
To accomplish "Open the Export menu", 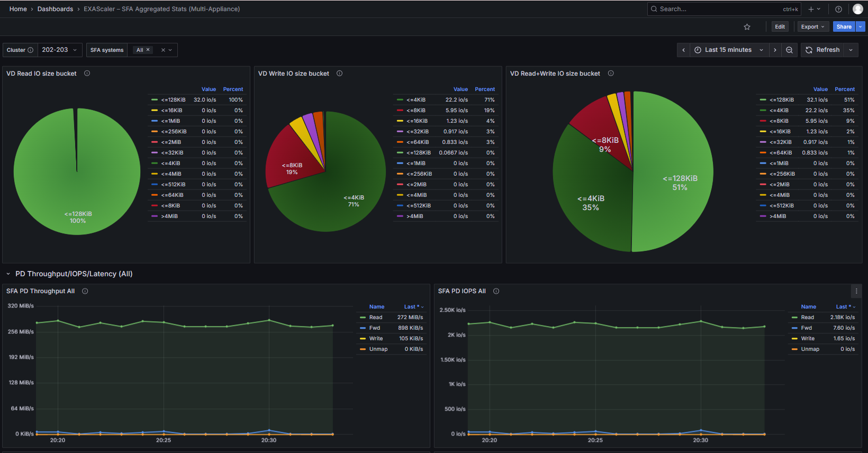I will click(813, 27).
